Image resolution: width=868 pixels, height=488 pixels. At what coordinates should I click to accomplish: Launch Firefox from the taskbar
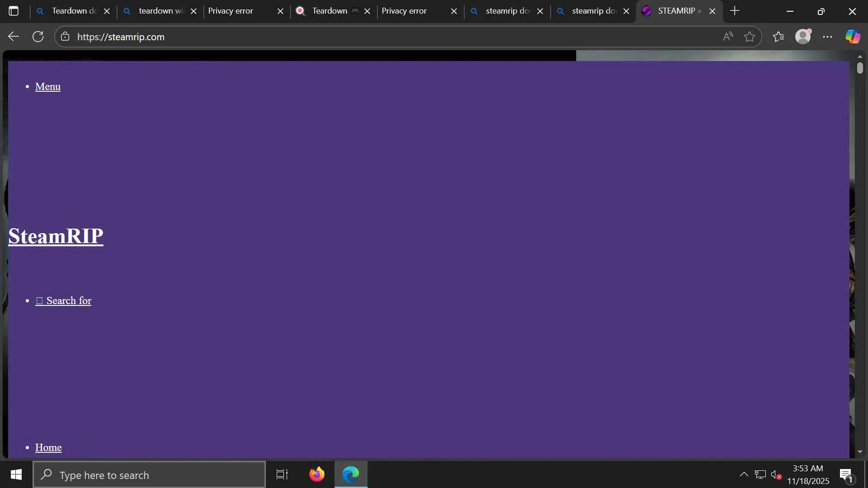(316, 474)
